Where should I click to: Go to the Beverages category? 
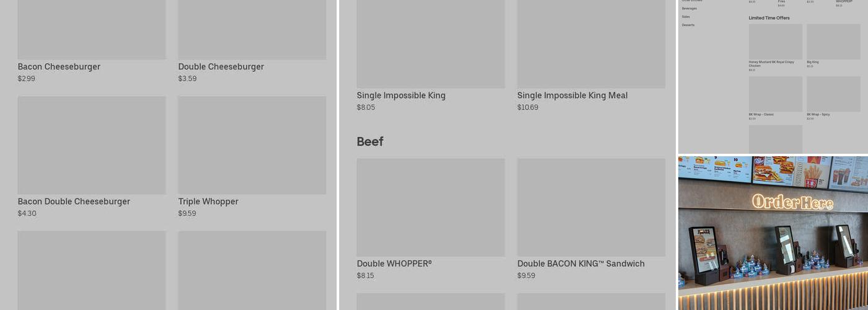(689, 9)
